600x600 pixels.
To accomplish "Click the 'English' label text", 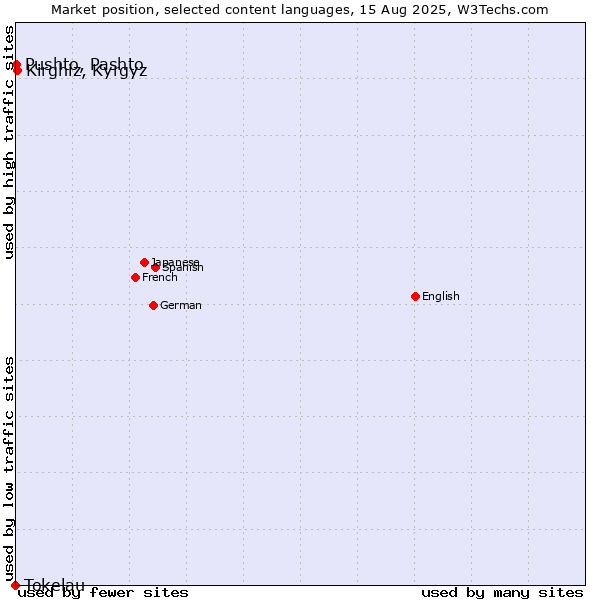I will (x=441, y=296).
